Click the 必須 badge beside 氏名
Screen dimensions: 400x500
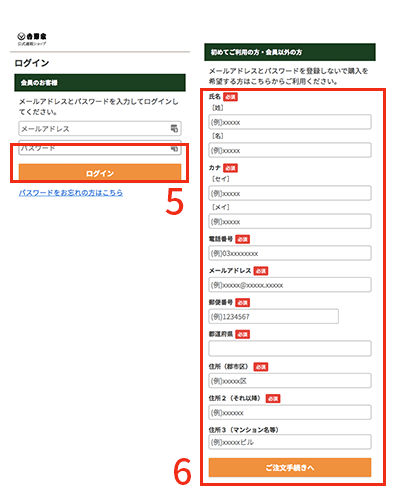pos(230,97)
